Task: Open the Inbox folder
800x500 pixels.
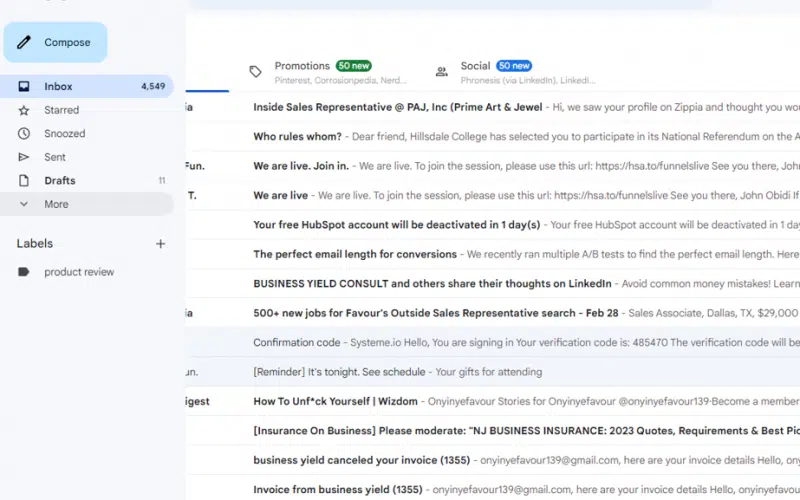Action: 58,87
